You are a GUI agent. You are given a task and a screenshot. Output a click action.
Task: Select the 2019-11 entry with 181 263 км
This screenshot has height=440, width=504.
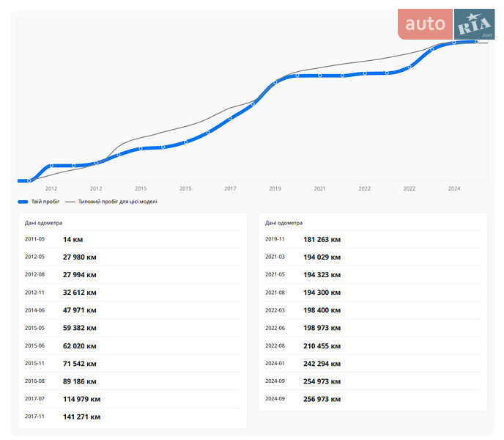point(372,239)
